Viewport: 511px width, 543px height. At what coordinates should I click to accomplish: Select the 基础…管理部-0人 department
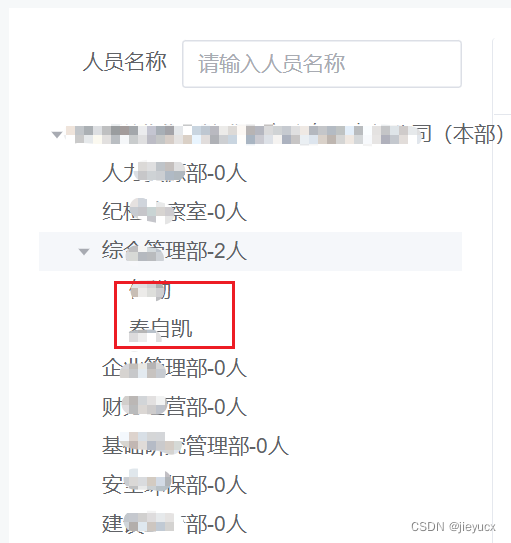coord(195,446)
